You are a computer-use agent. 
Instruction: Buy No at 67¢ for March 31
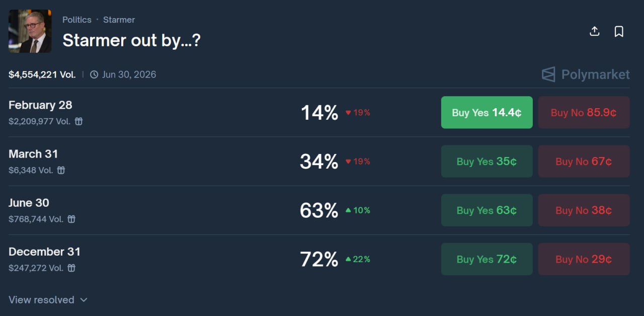[584, 161]
